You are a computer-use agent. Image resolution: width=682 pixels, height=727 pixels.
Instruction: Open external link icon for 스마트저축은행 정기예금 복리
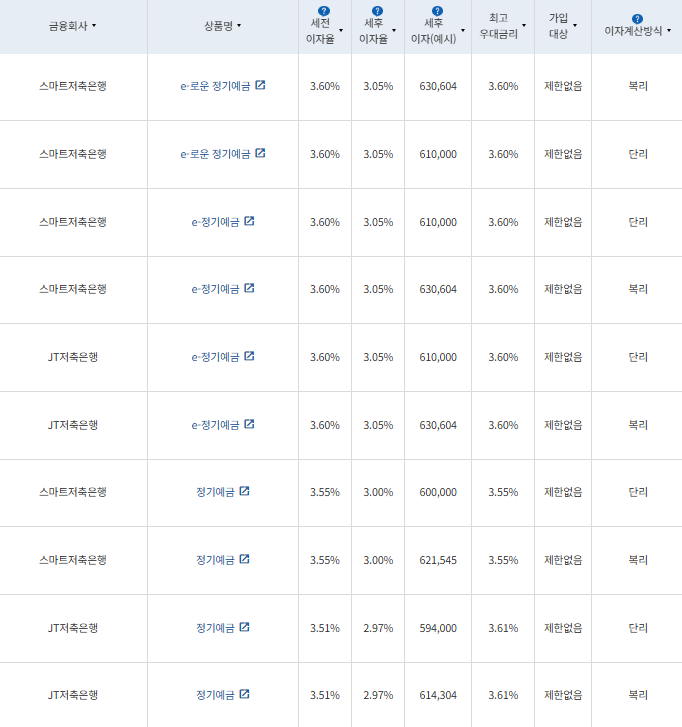coord(244,559)
